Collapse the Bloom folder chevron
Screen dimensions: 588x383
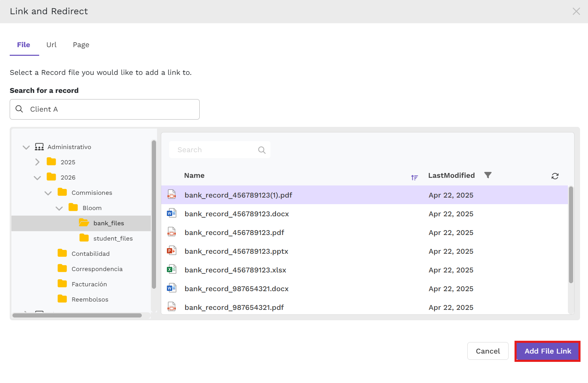point(59,208)
